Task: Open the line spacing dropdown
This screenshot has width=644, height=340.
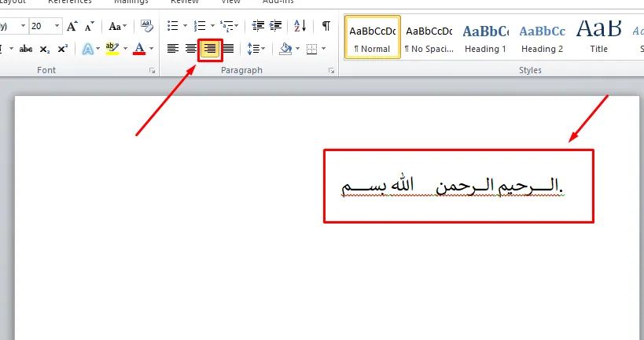Action: (x=256, y=49)
